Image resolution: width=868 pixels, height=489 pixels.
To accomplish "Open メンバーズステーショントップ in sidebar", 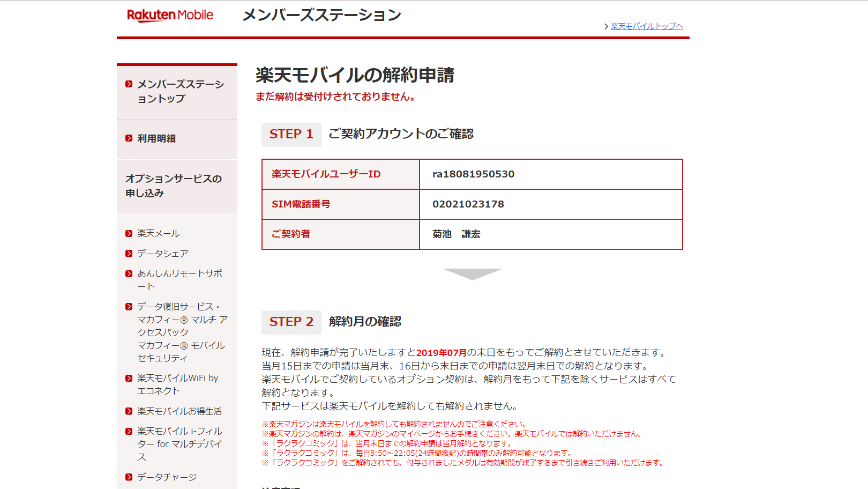I will (181, 91).
